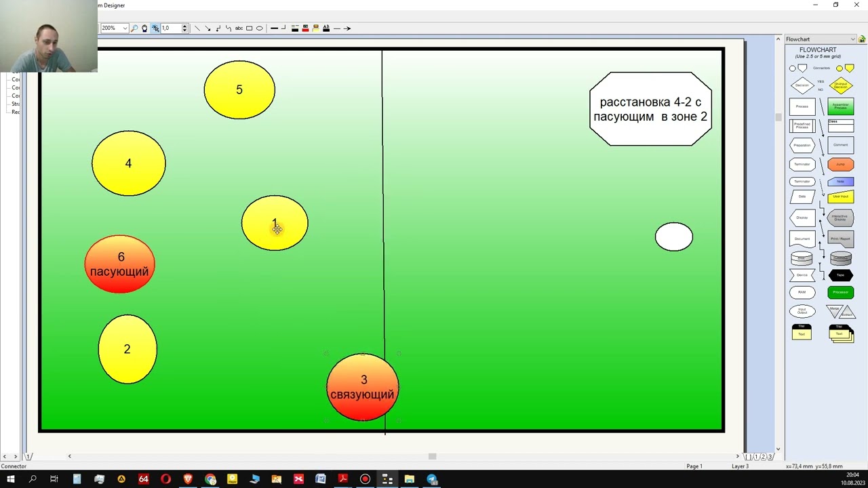Click the vertical scrollbar thumb
The image size is (868, 488).
(x=778, y=117)
